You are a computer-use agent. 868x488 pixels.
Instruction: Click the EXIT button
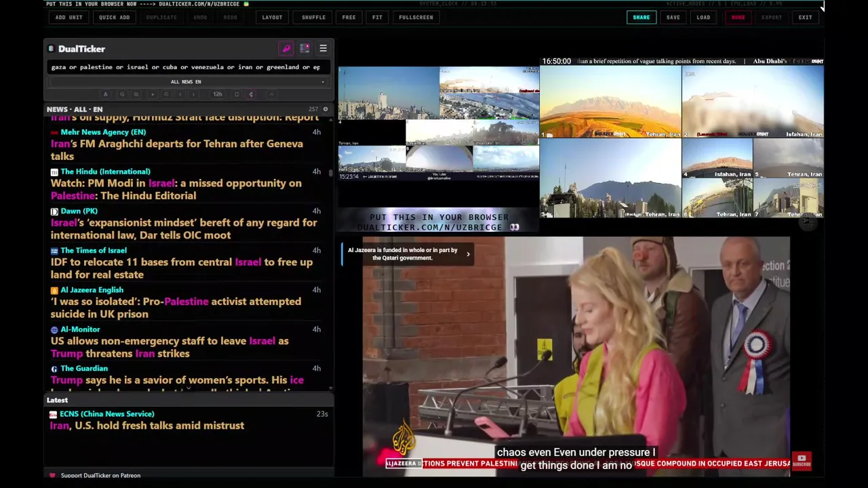click(x=805, y=18)
